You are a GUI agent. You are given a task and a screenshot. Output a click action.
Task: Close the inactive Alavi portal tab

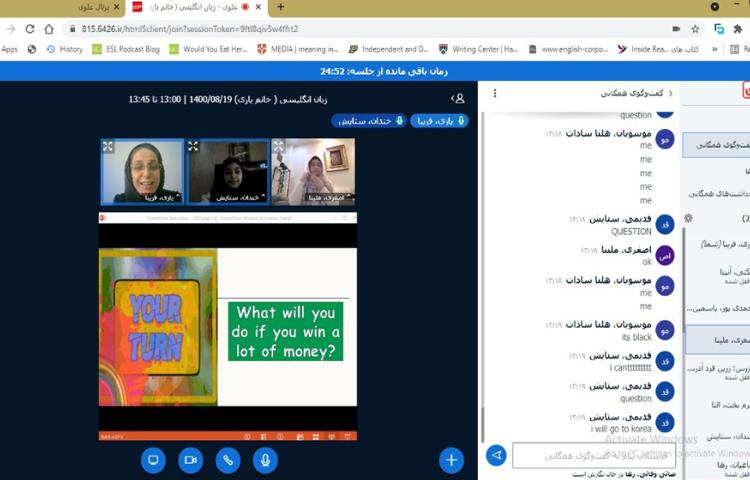pyautogui.click(x=116, y=7)
